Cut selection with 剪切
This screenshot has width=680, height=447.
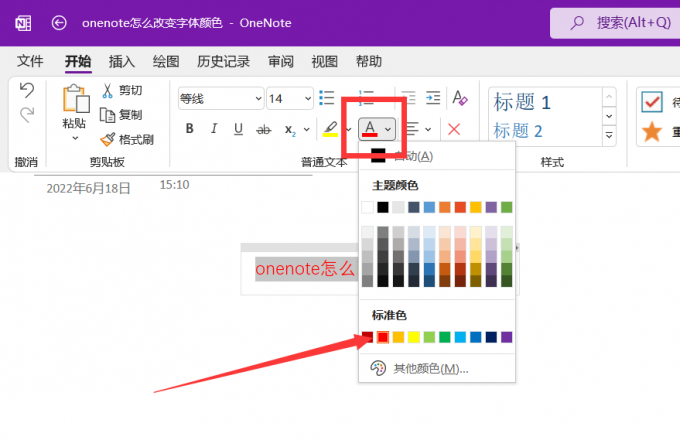point(122,90)
